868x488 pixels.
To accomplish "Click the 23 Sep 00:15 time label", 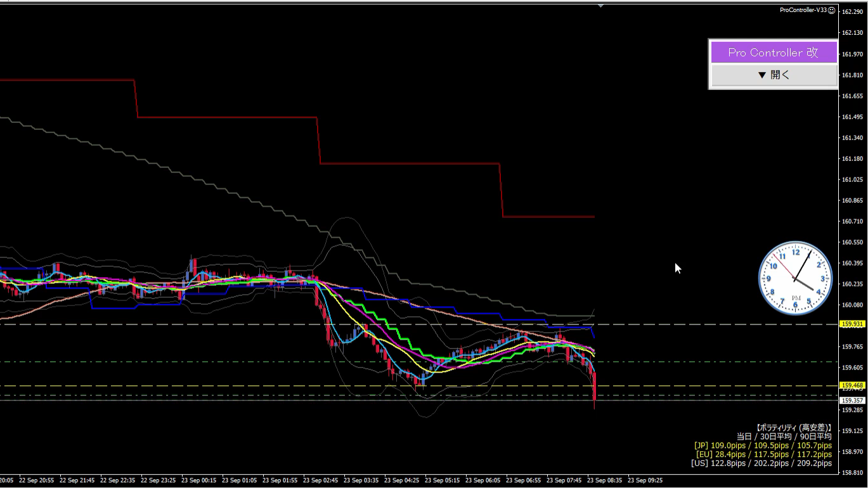I will click(x=199, y=480).
